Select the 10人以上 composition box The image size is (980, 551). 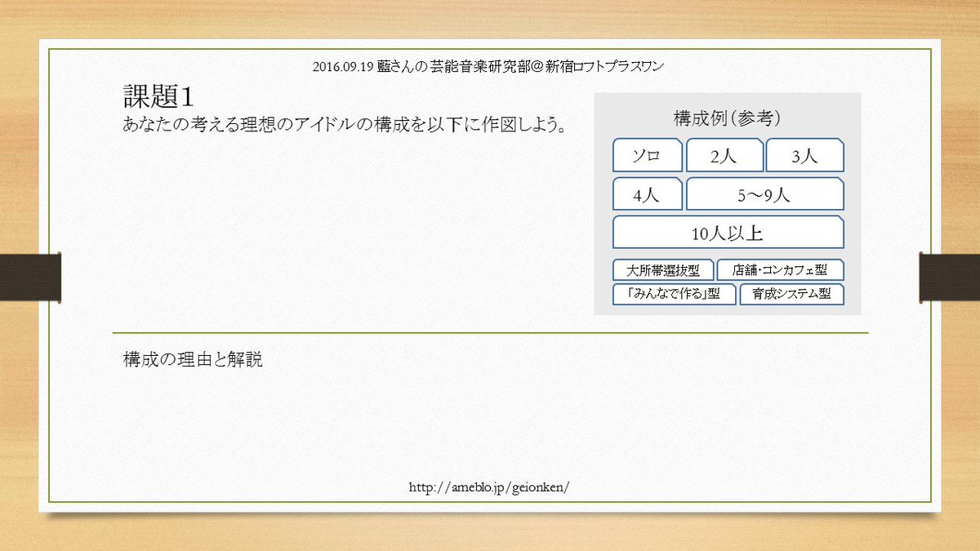pyautogui.click(x=728, y=233)
